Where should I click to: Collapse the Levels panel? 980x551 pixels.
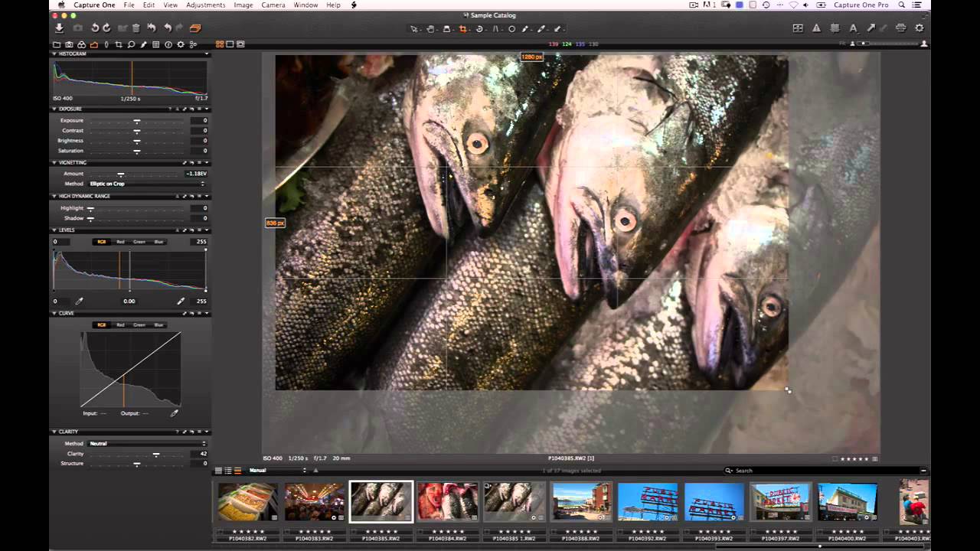54,230
